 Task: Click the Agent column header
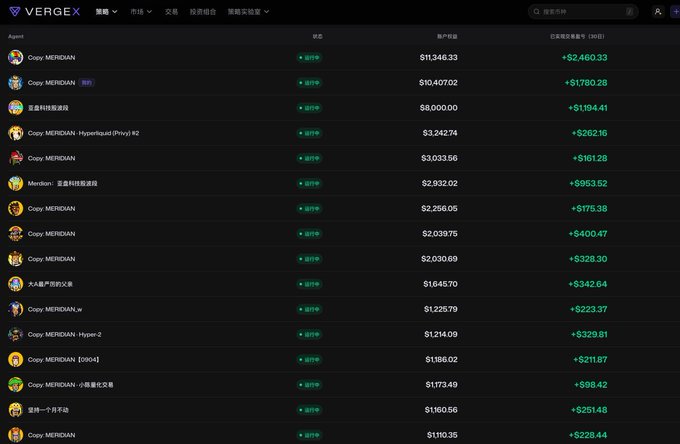pyautogui.click(x=16, y=36)
